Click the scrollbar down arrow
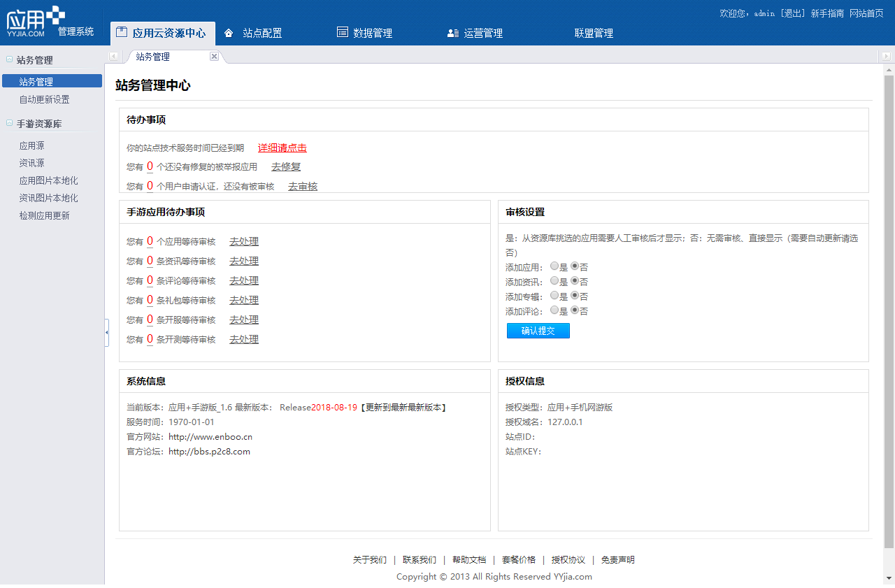 (889, 578)
